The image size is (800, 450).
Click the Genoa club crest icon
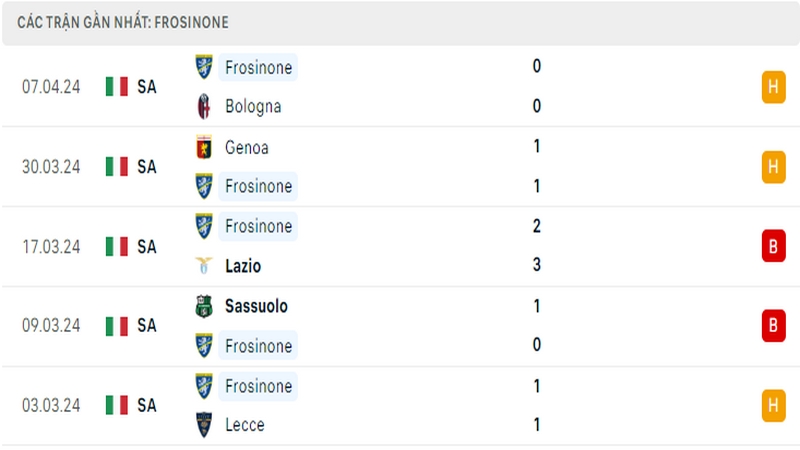(x=204, y=147)
